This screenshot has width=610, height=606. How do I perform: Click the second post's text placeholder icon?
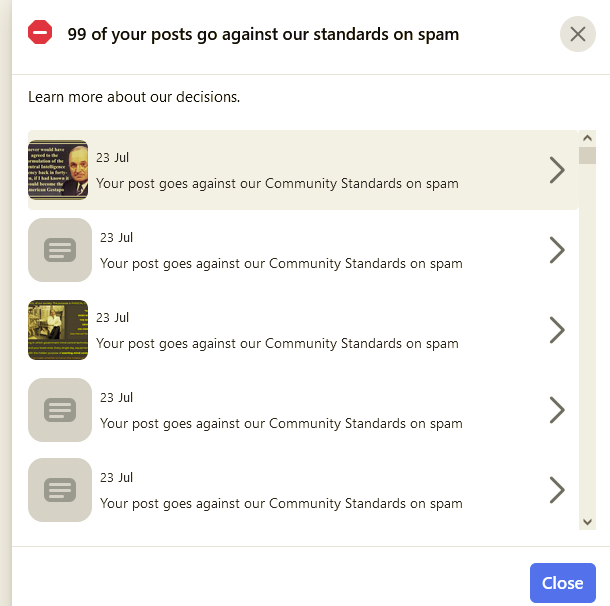pos(60,250)
